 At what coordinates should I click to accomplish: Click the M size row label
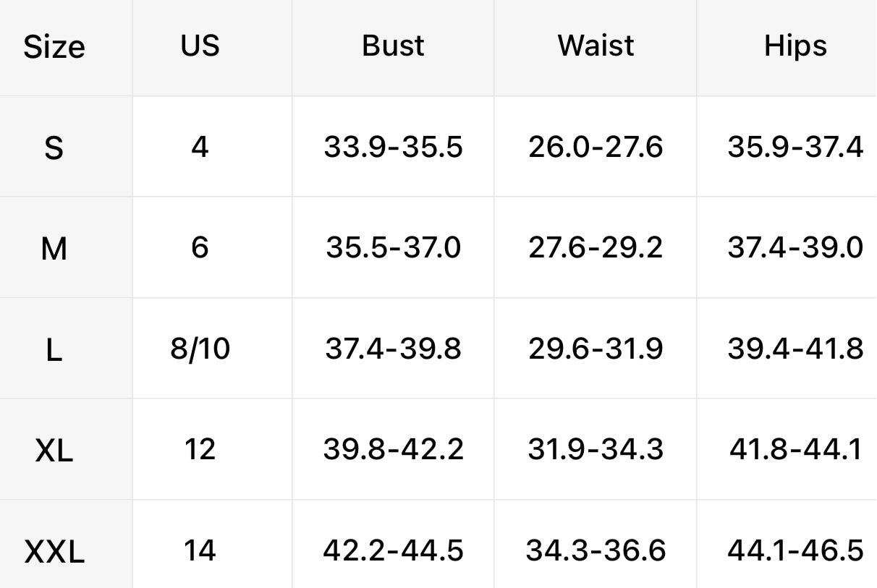tap(54, 250)
